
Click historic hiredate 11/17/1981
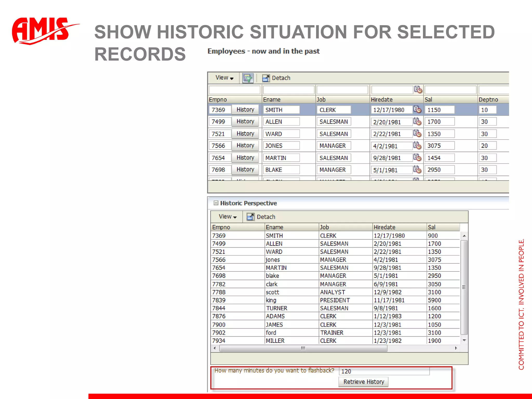[x=389, y=300]
